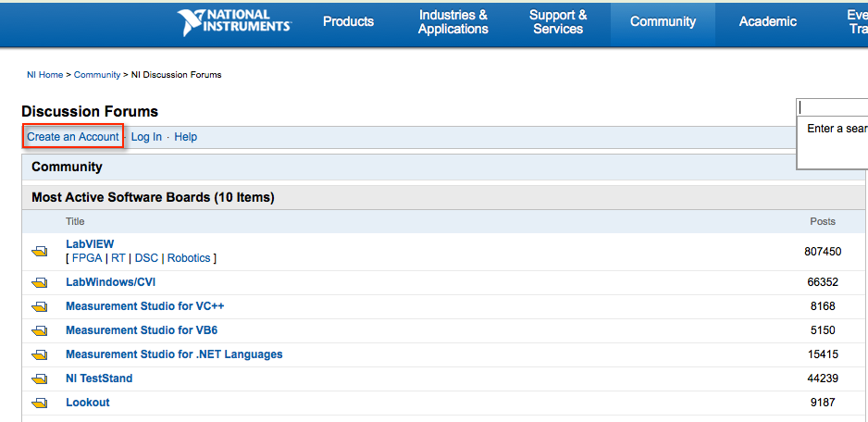Go to NI Home breadcrumb
This screenshot has width=868, height=422.
44,75
